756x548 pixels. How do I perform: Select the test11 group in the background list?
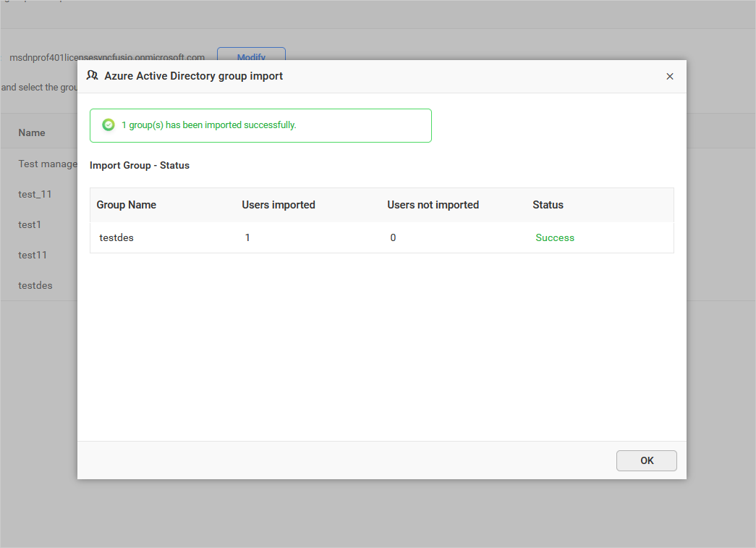32,255
